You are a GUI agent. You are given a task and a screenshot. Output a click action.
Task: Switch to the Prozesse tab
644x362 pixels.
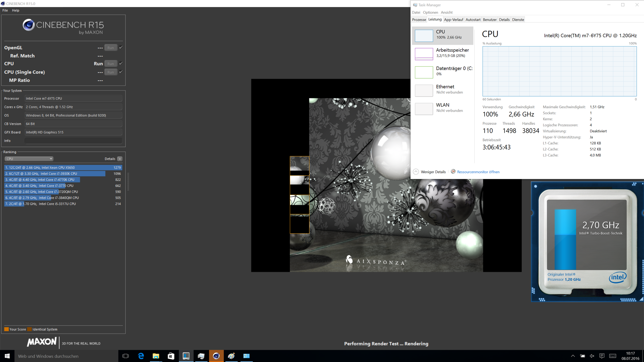coord(419,20)
